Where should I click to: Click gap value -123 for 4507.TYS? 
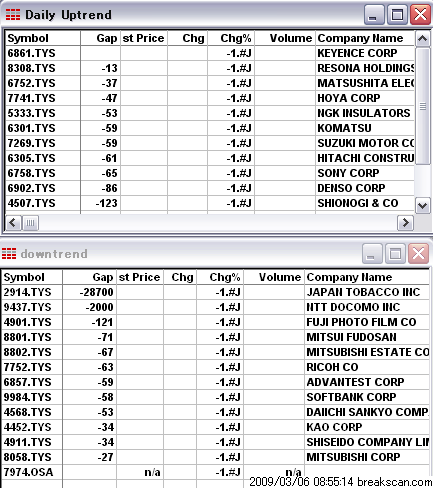point(107,203)
